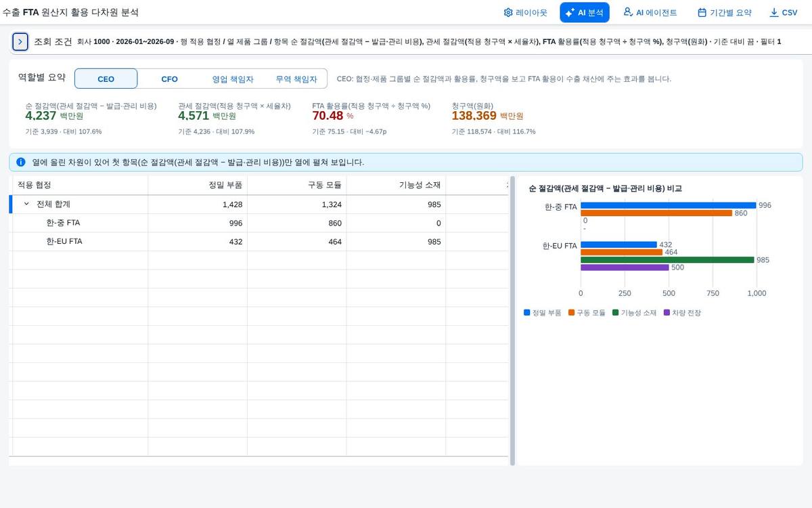Click the 청구액 KPI value 138,369
Screen dimensions: 812x508
pyautogui.click(x=474, y=116)
